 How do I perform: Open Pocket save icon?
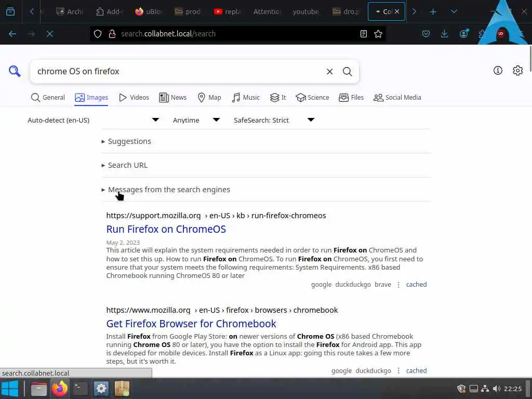[x=426, y=34]
